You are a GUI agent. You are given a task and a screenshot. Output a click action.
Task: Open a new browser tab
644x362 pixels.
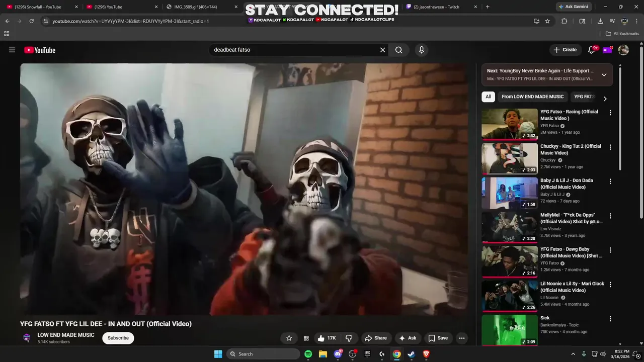click(488, 7)
